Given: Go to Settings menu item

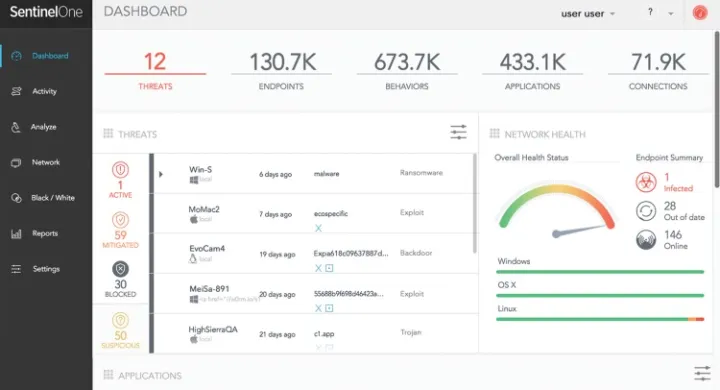Looking at the screenshot, I should point(46,269).
